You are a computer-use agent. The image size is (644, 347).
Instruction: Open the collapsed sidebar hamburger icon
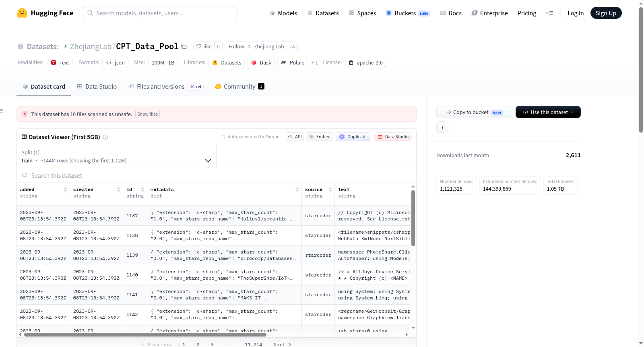[x=2, y=111]
